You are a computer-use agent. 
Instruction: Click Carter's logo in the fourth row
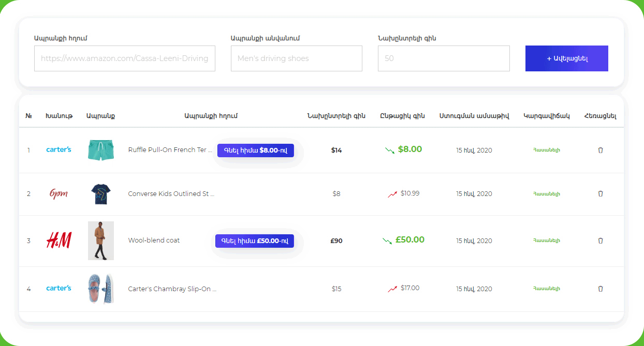click(x=58, y=288)
